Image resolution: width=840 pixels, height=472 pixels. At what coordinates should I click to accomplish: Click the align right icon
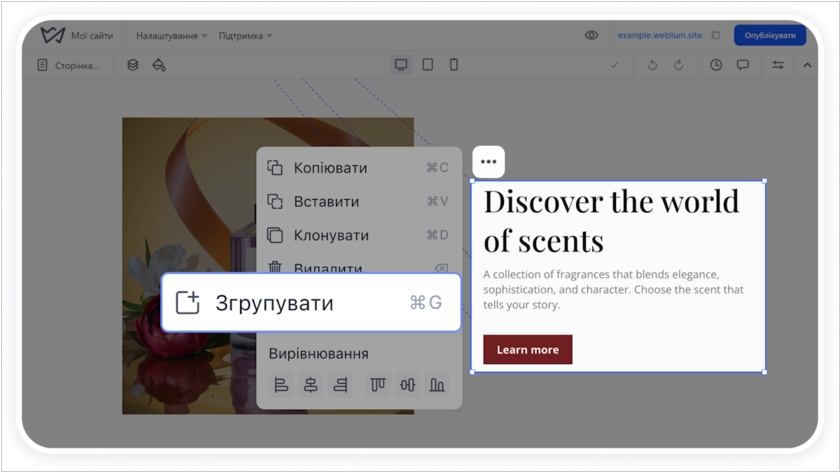[x=340, y=385]
